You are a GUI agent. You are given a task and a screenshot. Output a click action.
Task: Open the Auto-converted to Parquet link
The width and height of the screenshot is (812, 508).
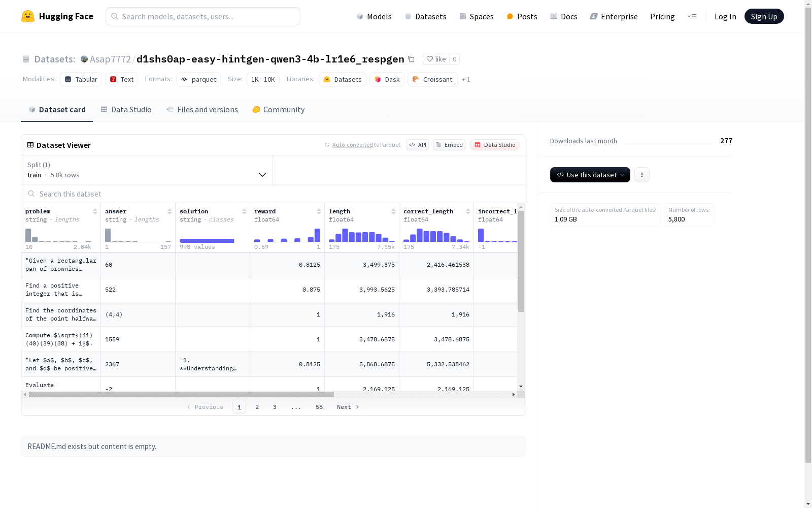click(366, 145)
